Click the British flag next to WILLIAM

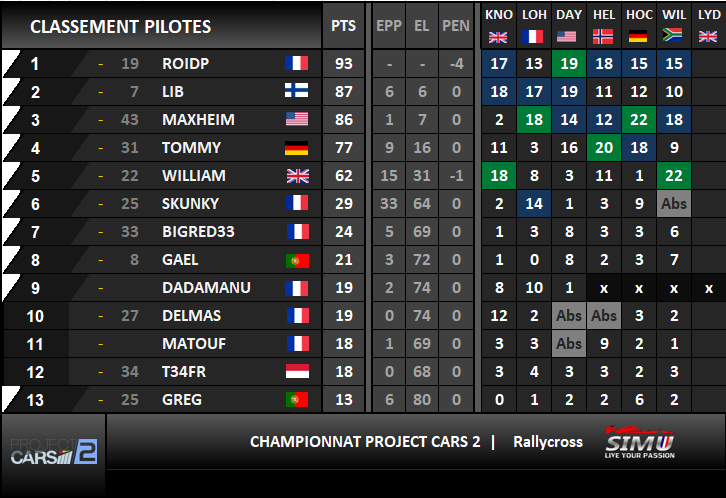click(298, 176)
